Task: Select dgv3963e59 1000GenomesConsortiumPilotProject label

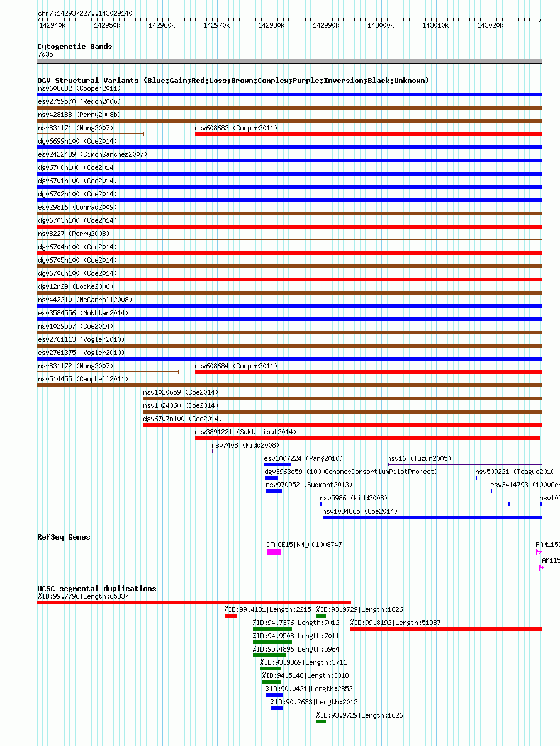Action: [351, 472]
